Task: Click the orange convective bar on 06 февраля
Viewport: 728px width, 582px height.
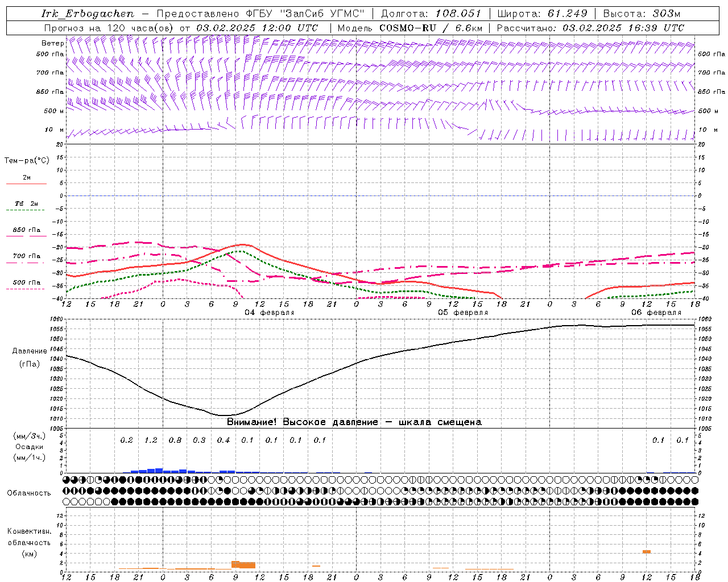Action: 647,551
